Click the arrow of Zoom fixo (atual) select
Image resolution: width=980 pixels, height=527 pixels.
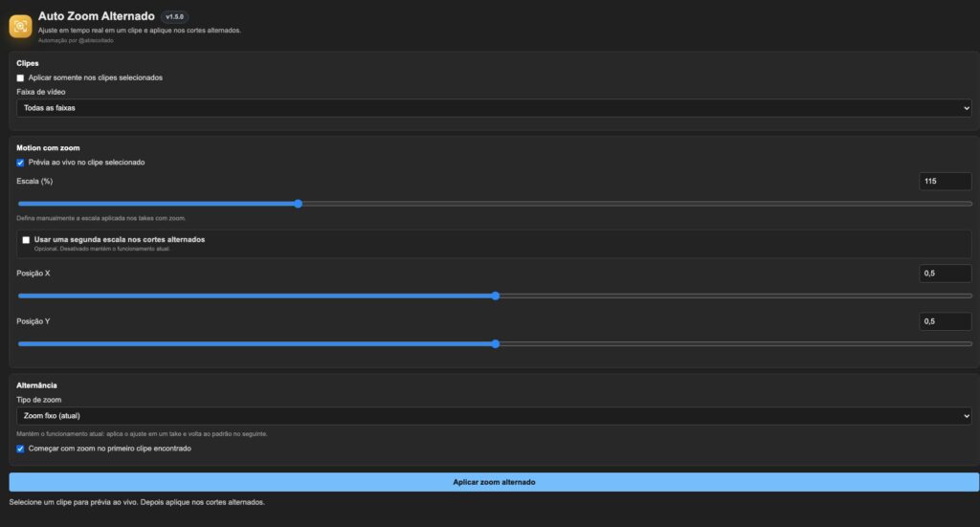point(967,416)
